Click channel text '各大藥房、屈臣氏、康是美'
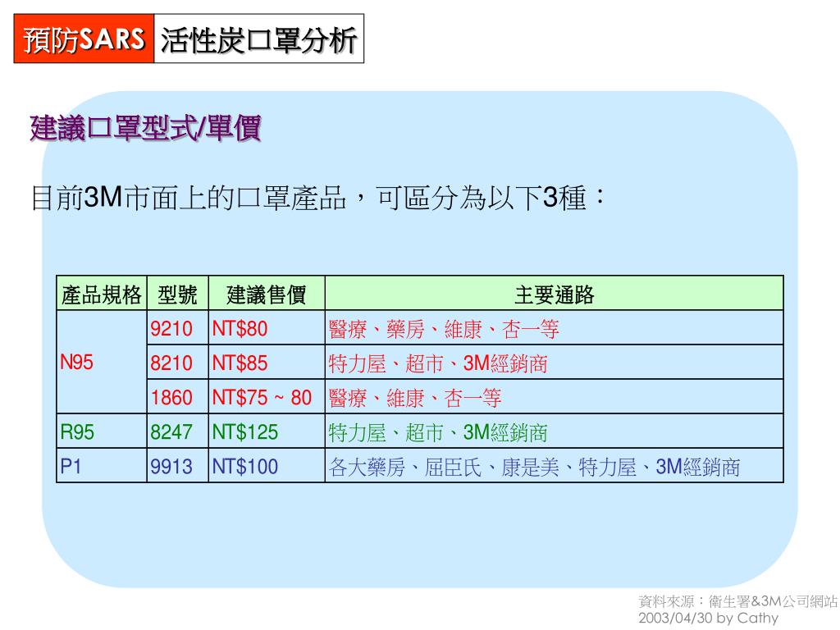 point(444,467)
